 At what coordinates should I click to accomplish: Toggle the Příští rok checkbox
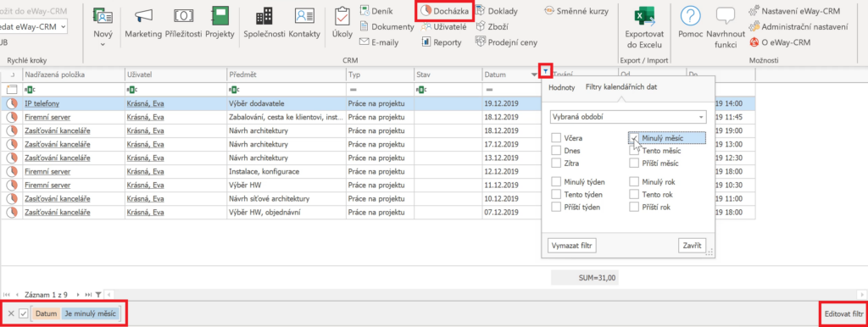coord(634,207)
